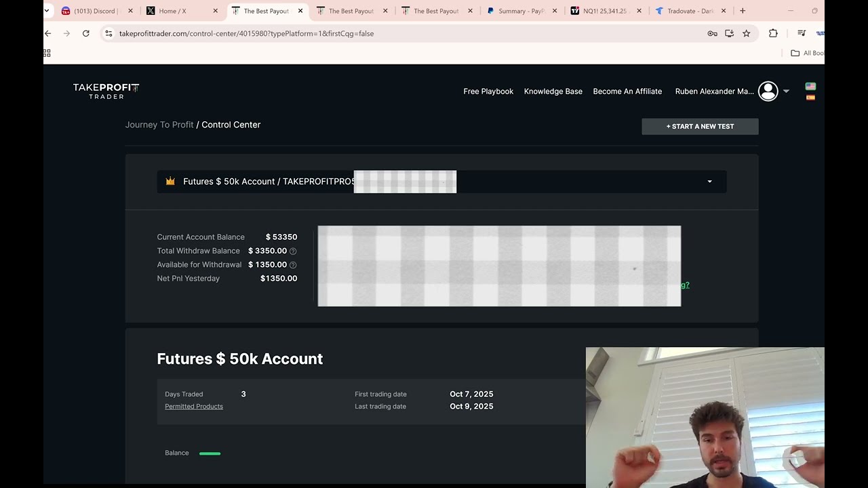
Task: Click the Available for Withdrawal value $ 1350.00
Action: point(267,265)
